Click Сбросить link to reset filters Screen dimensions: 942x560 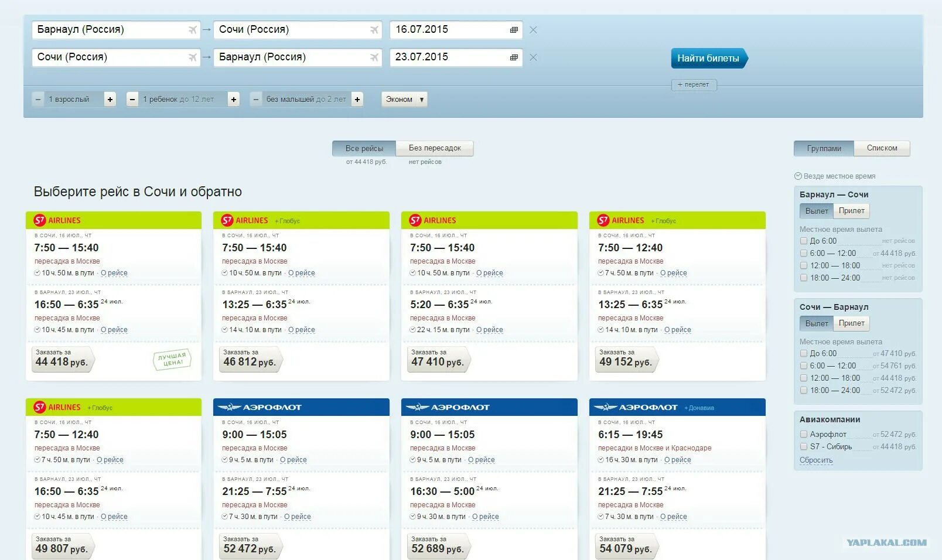(x=816, y=460)
